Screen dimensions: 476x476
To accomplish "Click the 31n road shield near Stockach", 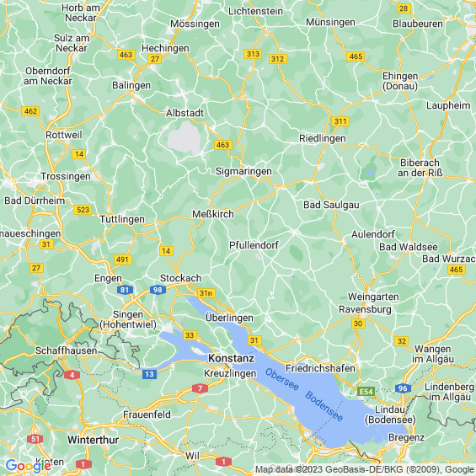I will tap(206, 293).
